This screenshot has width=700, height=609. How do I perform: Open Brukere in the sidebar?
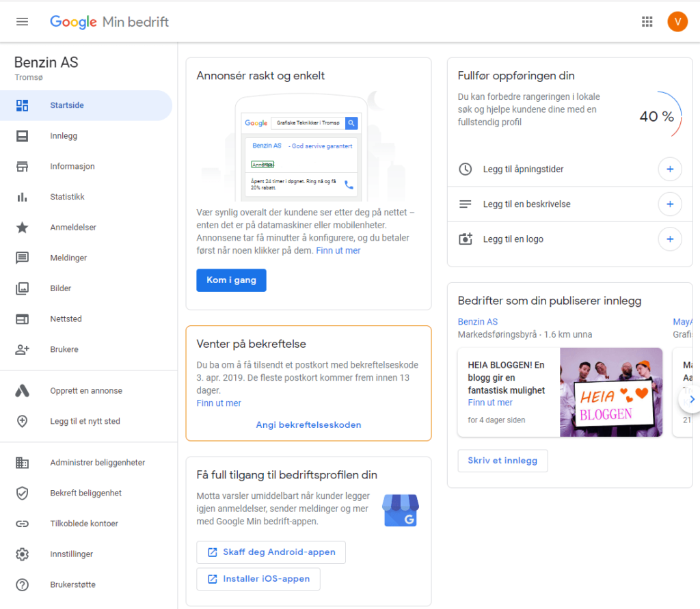coord(64,349)
